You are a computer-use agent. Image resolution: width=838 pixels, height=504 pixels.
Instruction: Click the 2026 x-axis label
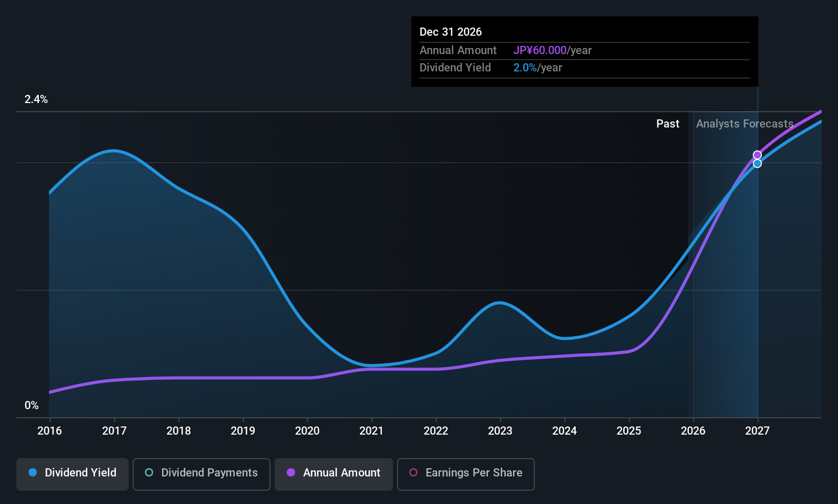(x=693, y=431)
